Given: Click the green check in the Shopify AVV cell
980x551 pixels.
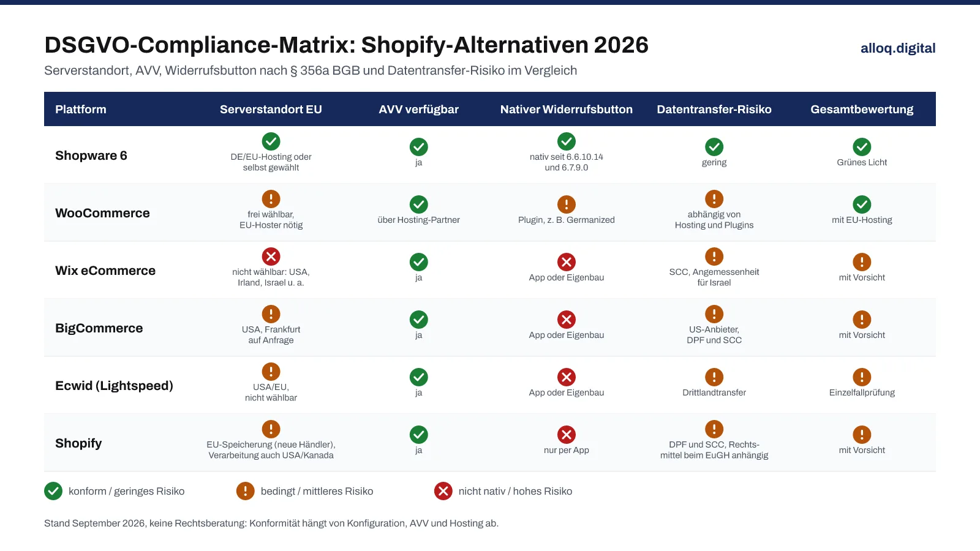Looking at the screenshot, I should coord(419,435).
